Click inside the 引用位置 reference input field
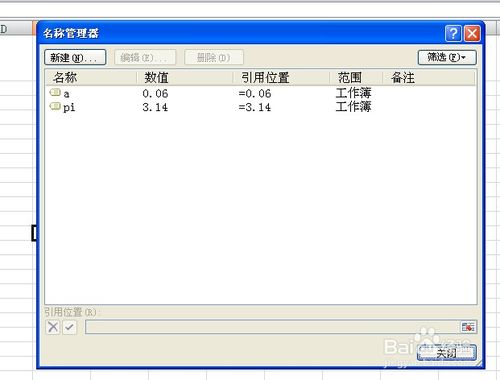This screenshot has height=380, width=500. pyautogui.click(x=272, y=327)
